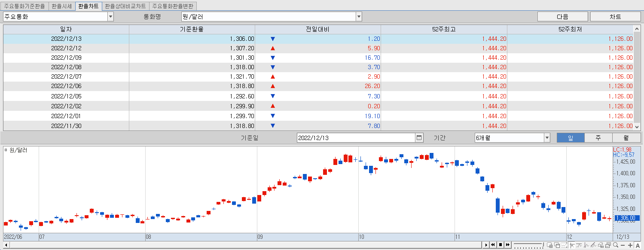
Task: Open the 원/달러 currency name dropdown
Action: click(359, 17)
